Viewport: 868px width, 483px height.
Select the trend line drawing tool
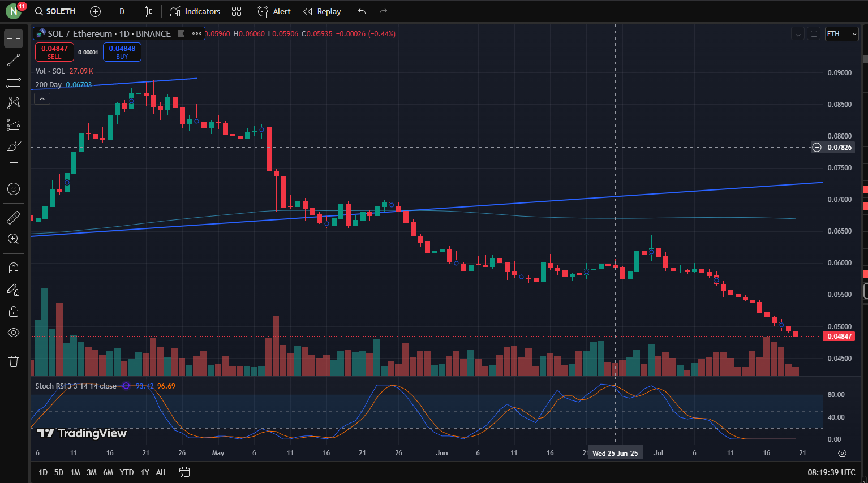pyautogui.click(x=14, y=60)
